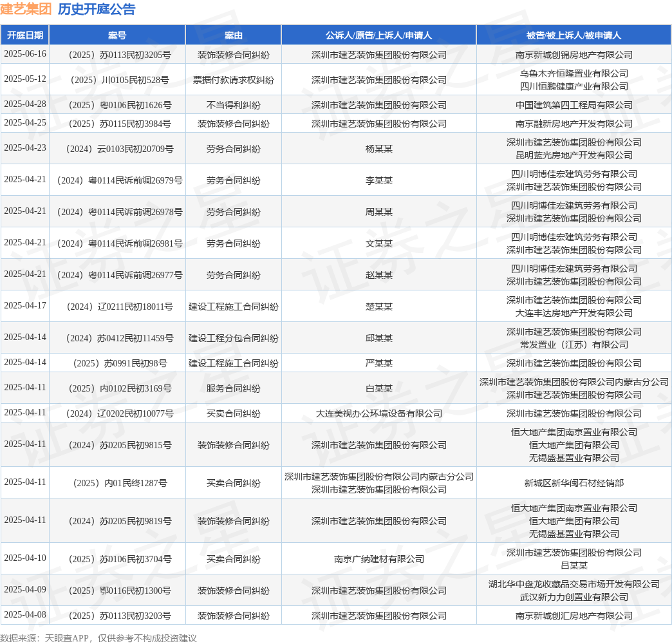Screen dimensions: 672x644
Task: Click defendant 新城区新华闽石材经销部
Action: click(574, 483)
